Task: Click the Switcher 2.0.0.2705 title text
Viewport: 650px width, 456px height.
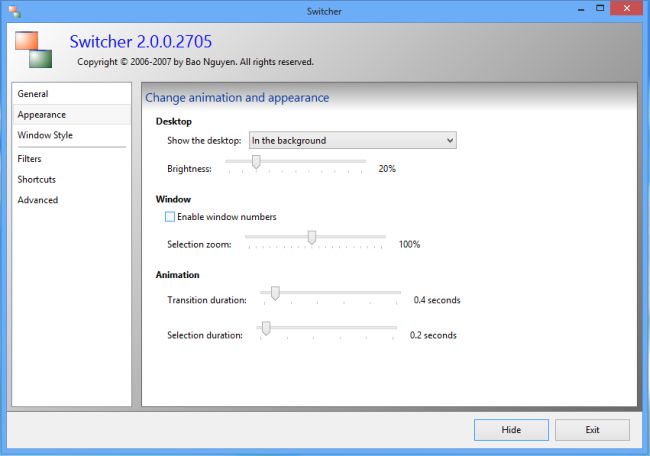Action: (x=141, y=41)
